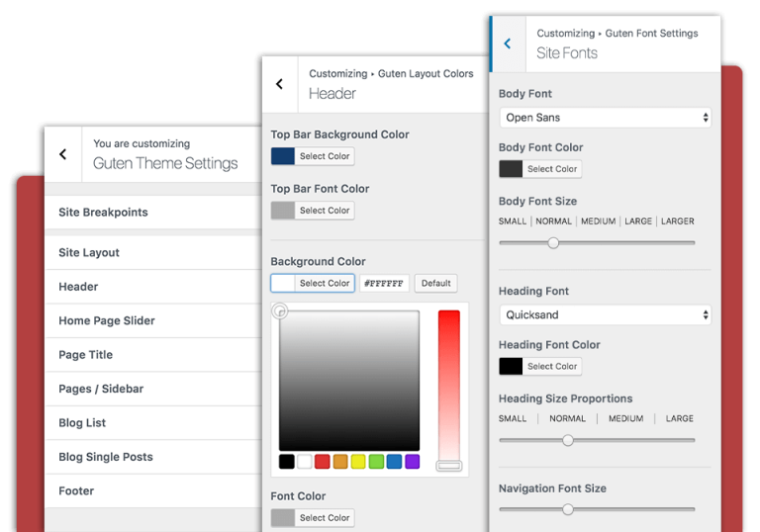Go back from Guten Theme Settings panel
The height and width of the screenshot is (532, 760).
63,154
